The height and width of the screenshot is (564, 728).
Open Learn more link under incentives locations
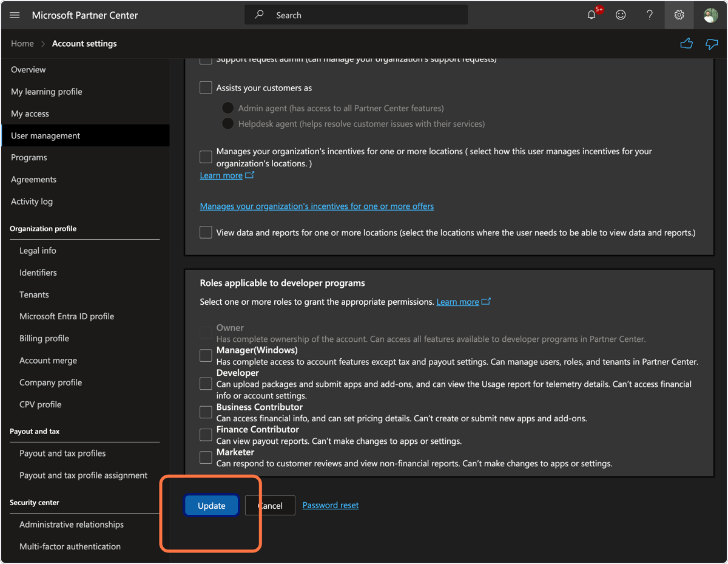click(221, 175)
